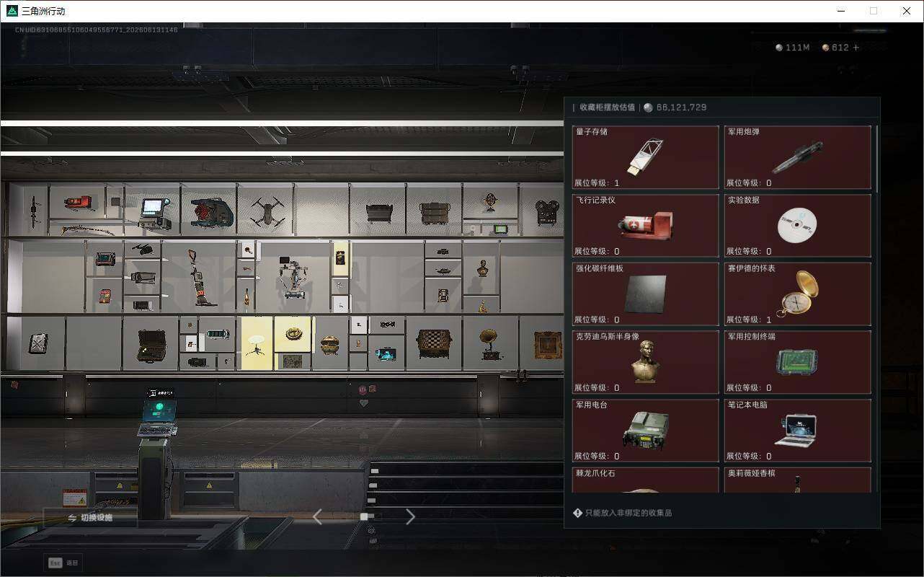The image size is (924, 577).
Task: Select the red flight recorder on the top shelf
Action: click(x=79, y=203)
